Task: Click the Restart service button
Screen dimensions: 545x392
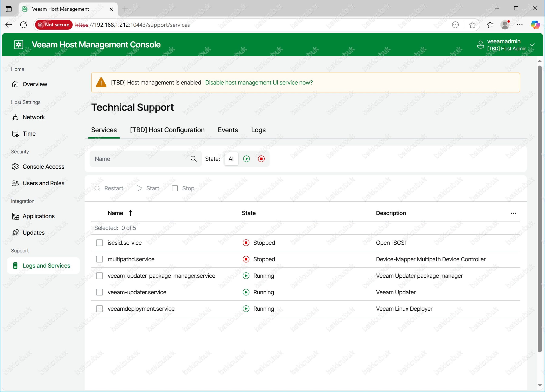Action: click(108, 188)
